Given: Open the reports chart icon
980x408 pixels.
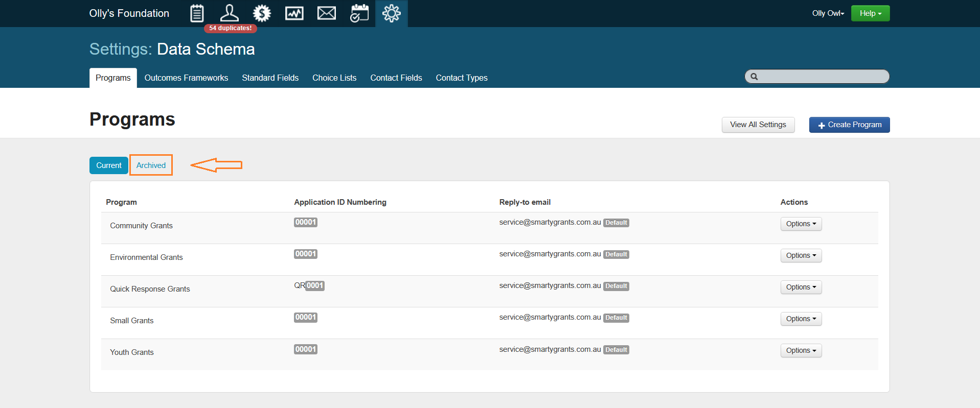Looking at the screenshot, I should pyautogui.click(x=294, y=13).
